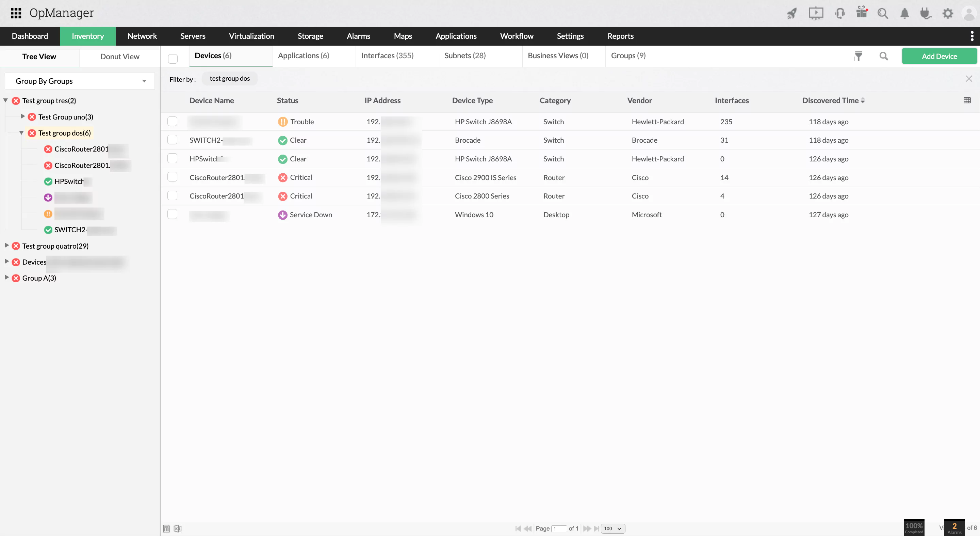This screenshot has height=536, width=980.
Task: Open the Subnets (28) tab
Action: (465, 56)
